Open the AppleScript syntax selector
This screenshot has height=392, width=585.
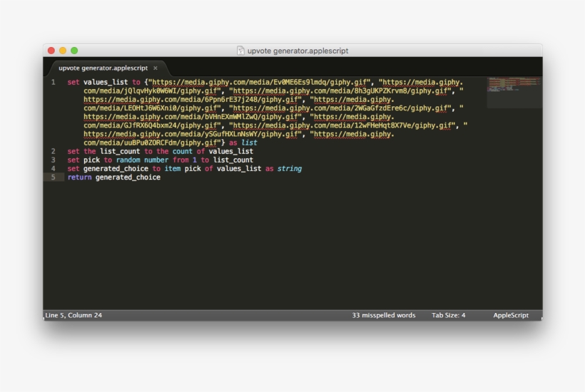pos(510,315)
